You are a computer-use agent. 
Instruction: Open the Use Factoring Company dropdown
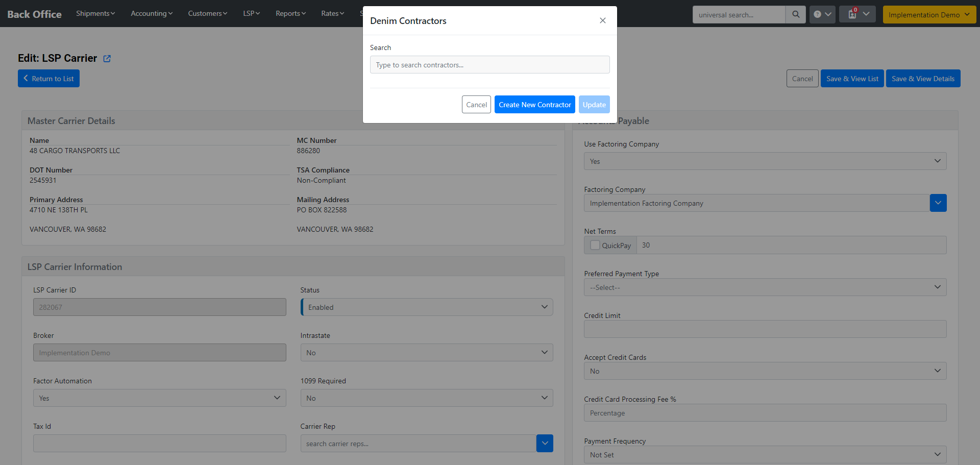(x=765, y=161)
